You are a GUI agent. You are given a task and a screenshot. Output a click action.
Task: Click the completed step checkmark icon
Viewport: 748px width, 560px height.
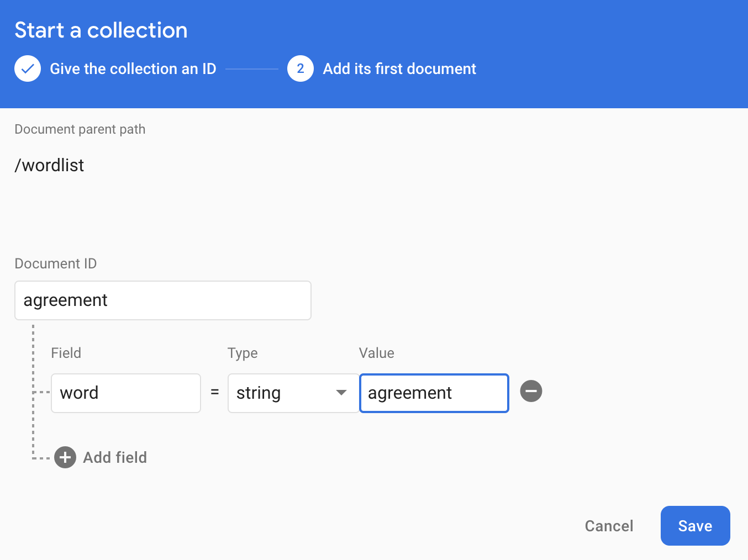tap(28, 69)
